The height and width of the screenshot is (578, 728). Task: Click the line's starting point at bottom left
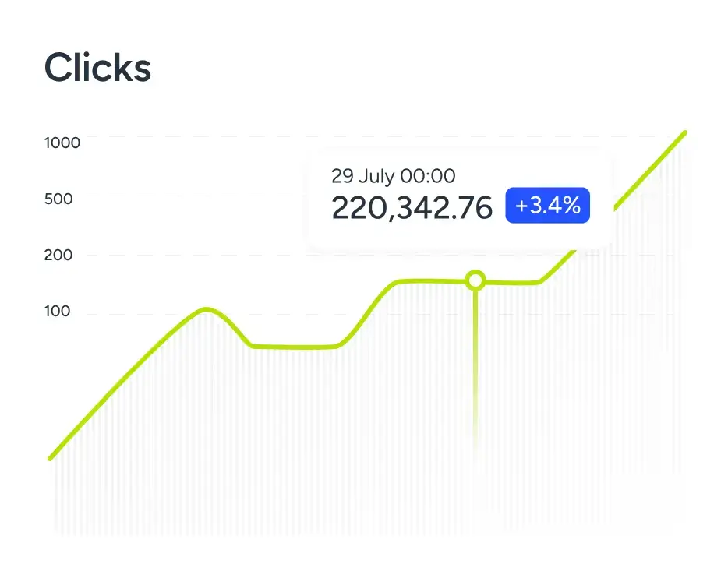(x=51, y=458)
